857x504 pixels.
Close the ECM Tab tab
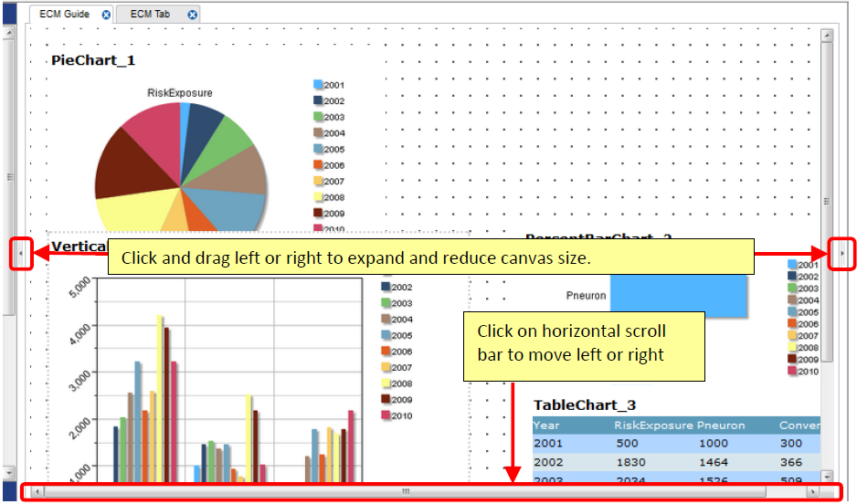[x=193, y=15]
